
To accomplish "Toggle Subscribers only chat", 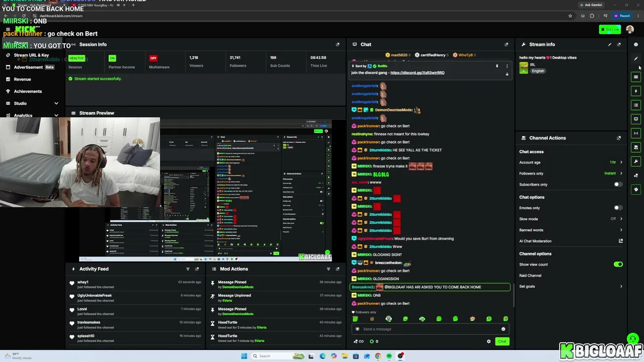I will (618, 185).
